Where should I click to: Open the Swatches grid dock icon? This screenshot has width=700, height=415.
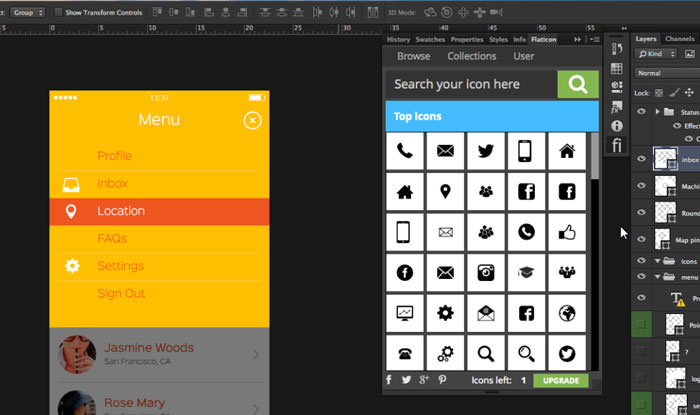[x=617, y=68]
